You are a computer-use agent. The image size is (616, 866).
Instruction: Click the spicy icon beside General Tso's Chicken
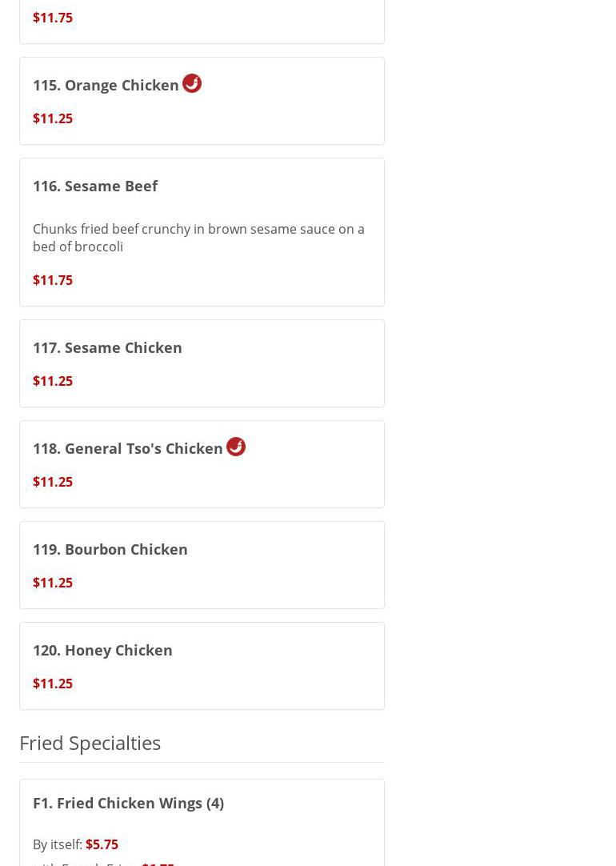pos(236,447)
